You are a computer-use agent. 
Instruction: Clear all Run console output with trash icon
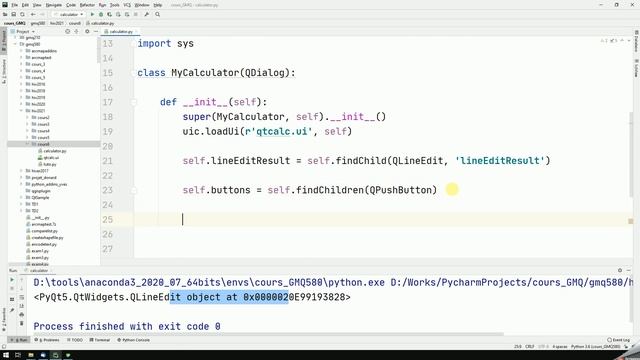(22, 323)
